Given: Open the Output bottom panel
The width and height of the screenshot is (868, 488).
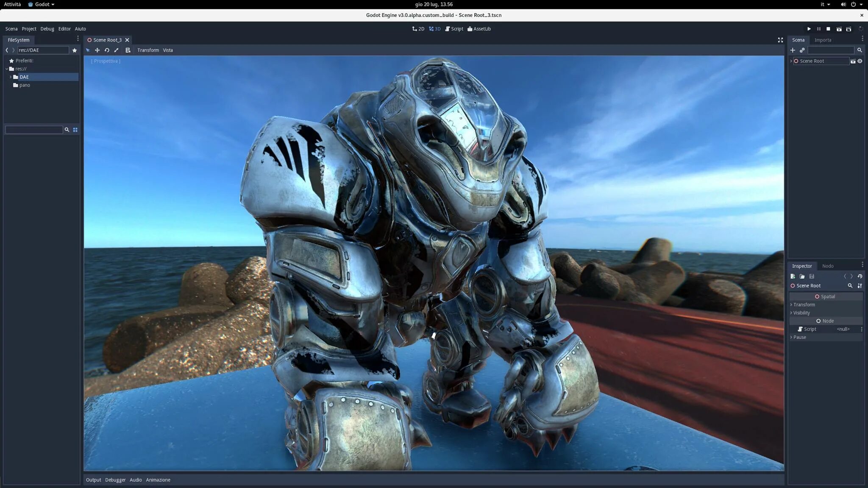Looking at the screenshot, I should (93, 480).
